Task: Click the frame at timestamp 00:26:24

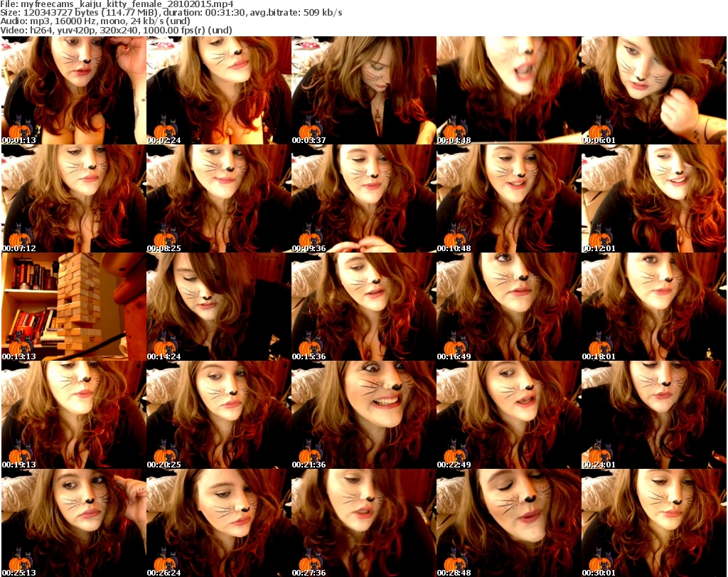Action: (219, 523)
